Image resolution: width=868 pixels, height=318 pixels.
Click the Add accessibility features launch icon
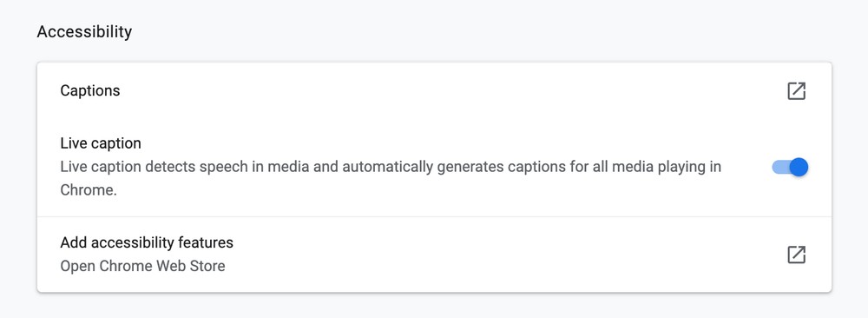(x=796, y=255)
